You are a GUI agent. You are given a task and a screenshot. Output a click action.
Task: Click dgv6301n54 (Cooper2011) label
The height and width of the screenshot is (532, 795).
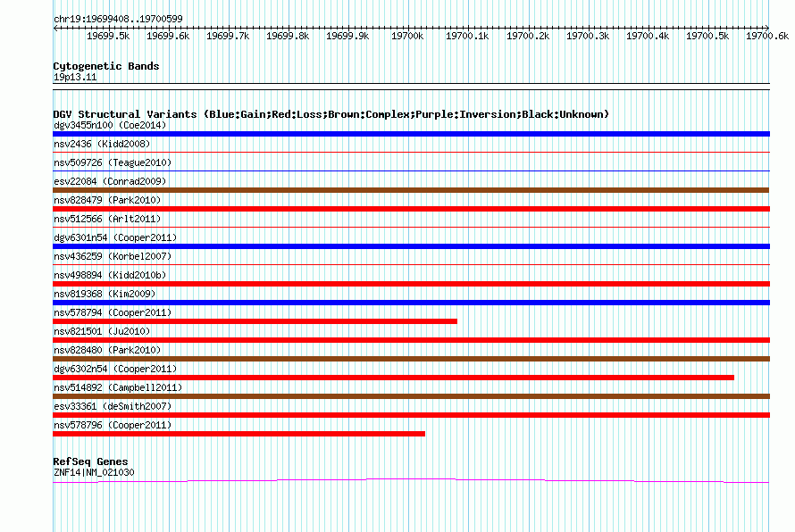coord(115,237)
